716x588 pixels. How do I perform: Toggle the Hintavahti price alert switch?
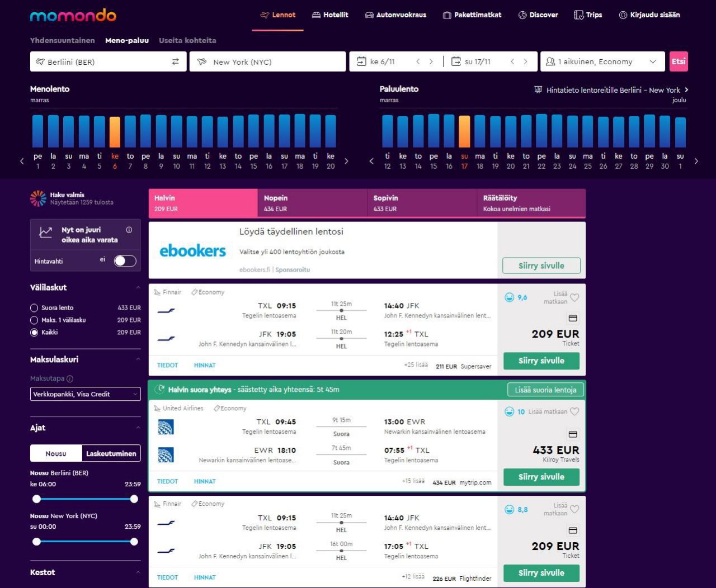125,261
